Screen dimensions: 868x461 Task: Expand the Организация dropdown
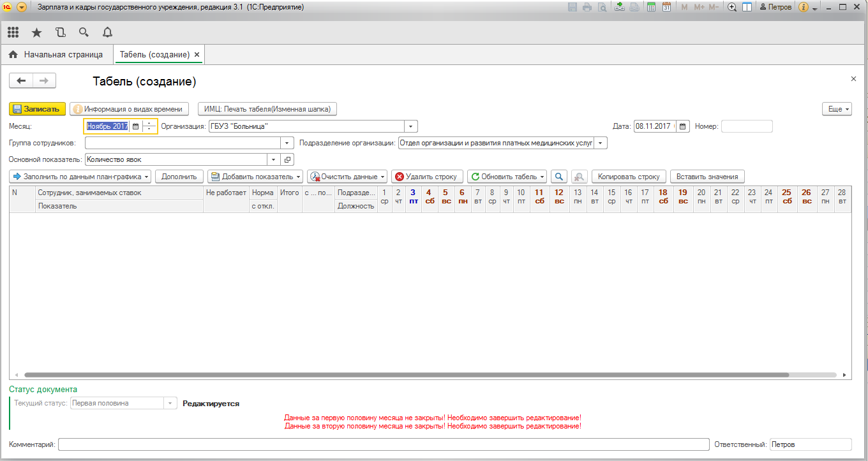coord(411,126)
